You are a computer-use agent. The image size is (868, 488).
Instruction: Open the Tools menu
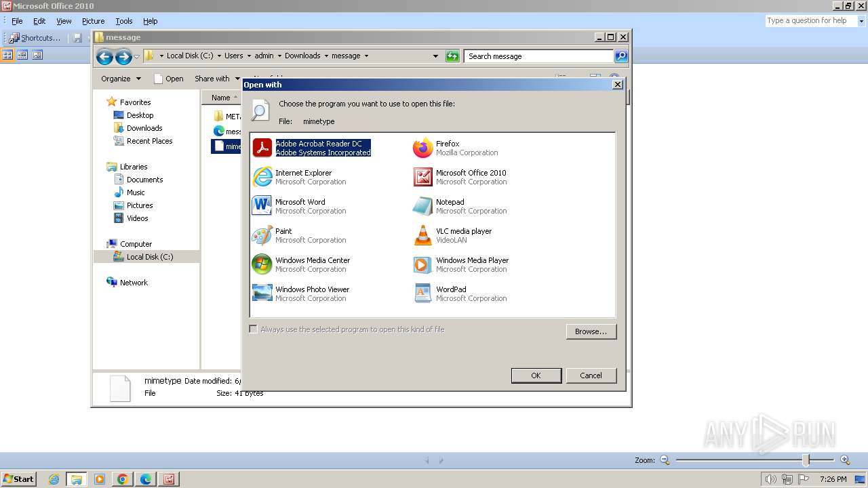(x=124, y=21)
